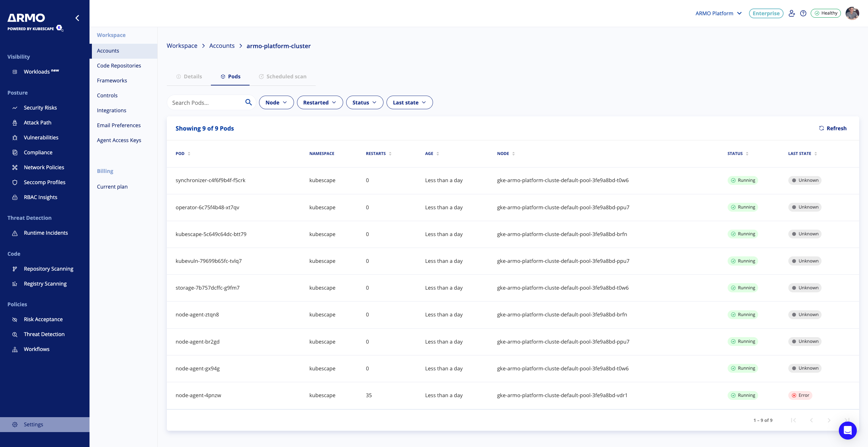
Task: Select pod synchronizer-c4f6f9b4f-f5crk
Action: click(210, 180)
